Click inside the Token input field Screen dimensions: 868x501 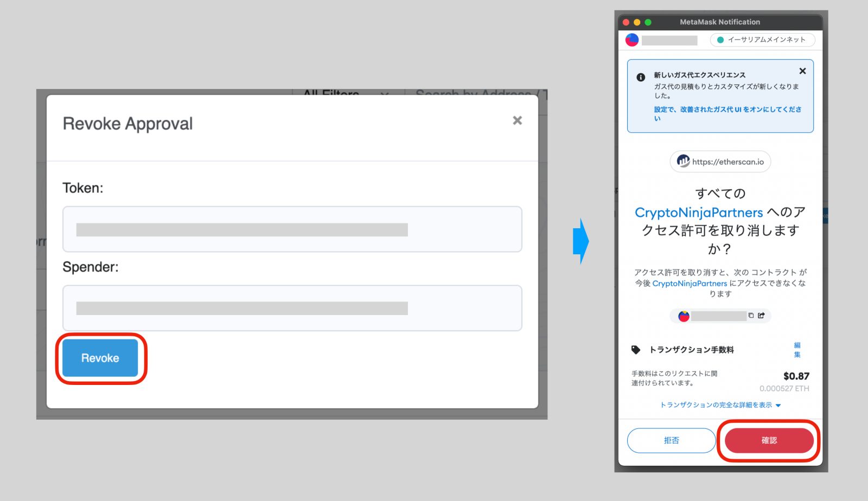pyautogui.click(x=293, y=229)
